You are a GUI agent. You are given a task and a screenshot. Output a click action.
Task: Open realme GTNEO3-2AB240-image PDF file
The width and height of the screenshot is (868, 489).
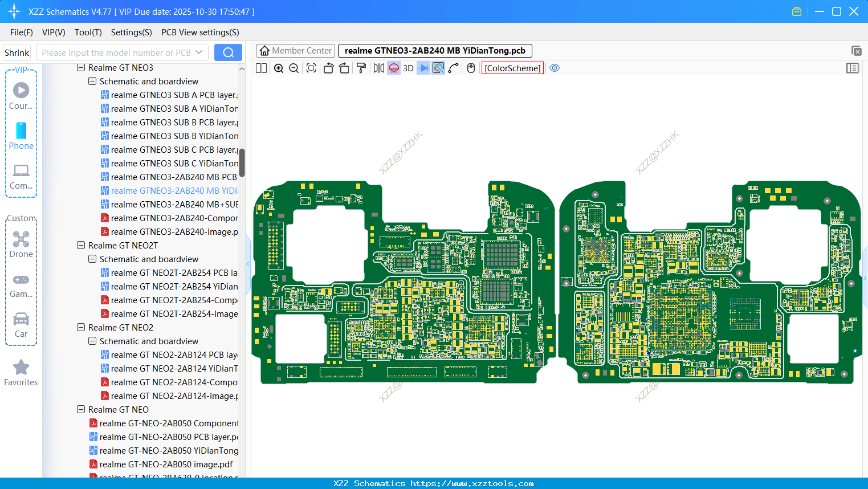[x=174, y=232]
